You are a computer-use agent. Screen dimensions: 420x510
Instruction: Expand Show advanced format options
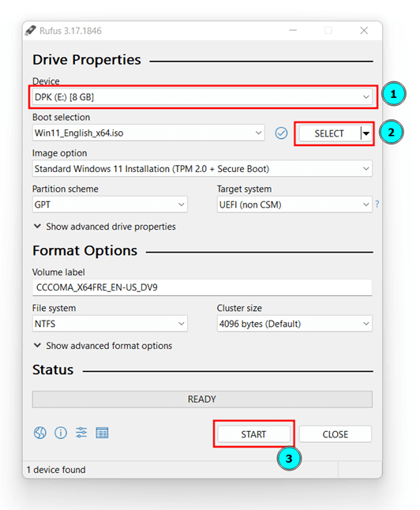coord(103,346)
